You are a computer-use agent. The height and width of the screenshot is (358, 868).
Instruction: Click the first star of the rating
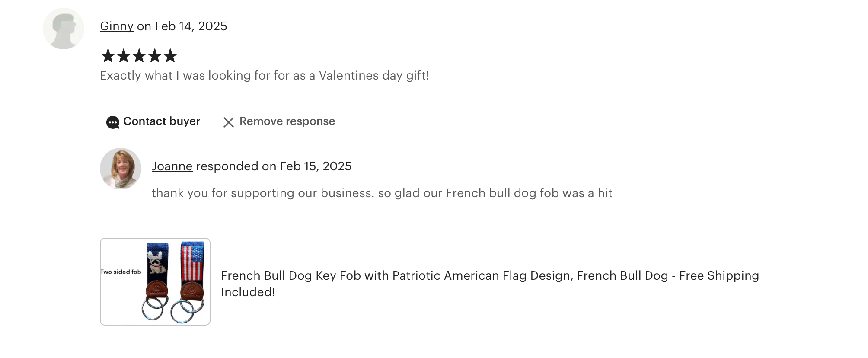click(108, 56)
